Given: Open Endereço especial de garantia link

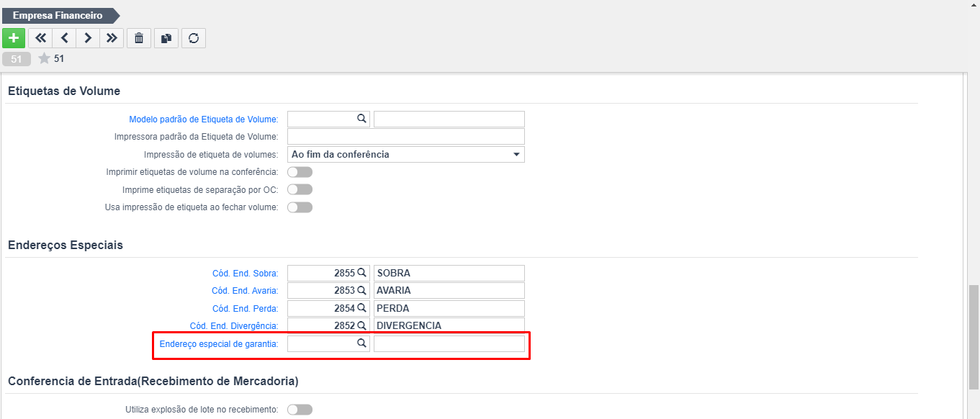Looking at the screenshot, I should click(x=219, y=344).
